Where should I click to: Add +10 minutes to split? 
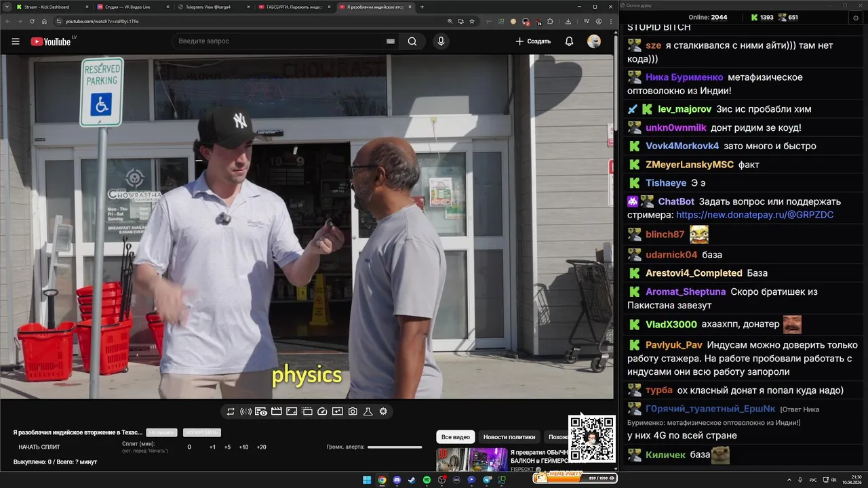(x=243, y=447)
